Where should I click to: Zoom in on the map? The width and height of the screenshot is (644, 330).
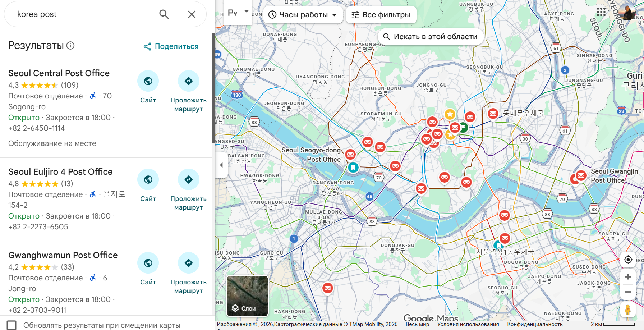pos(628,277)
